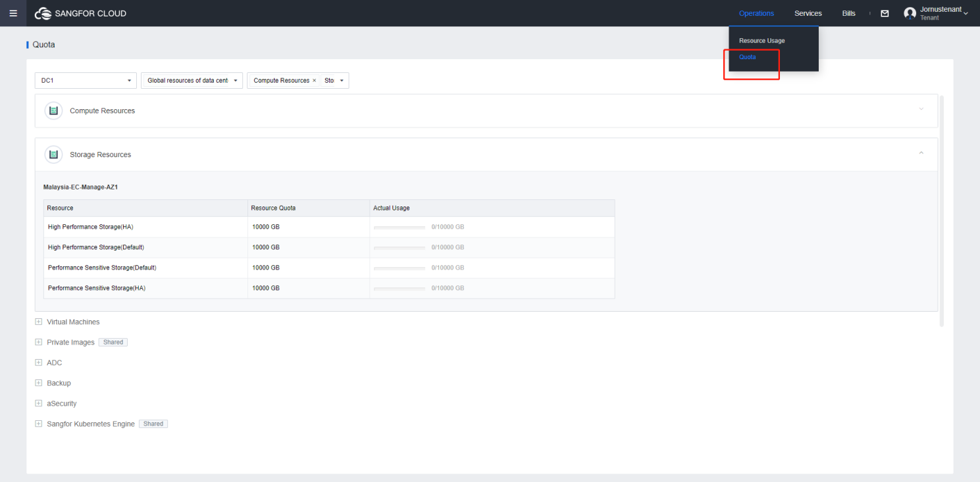Click the Storage Resources section icon
980x482 pixels.
(x=54, y=155)
